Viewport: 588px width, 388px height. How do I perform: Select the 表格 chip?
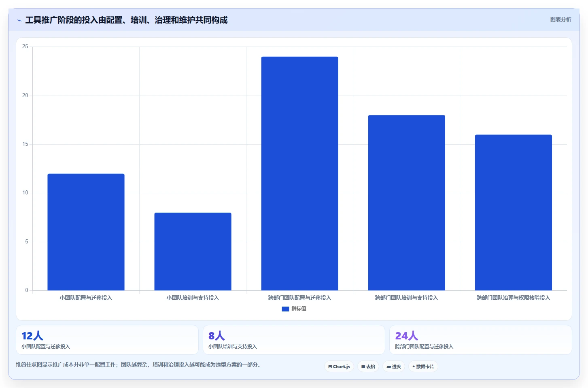pyautogui.click(x=368, y=367)
